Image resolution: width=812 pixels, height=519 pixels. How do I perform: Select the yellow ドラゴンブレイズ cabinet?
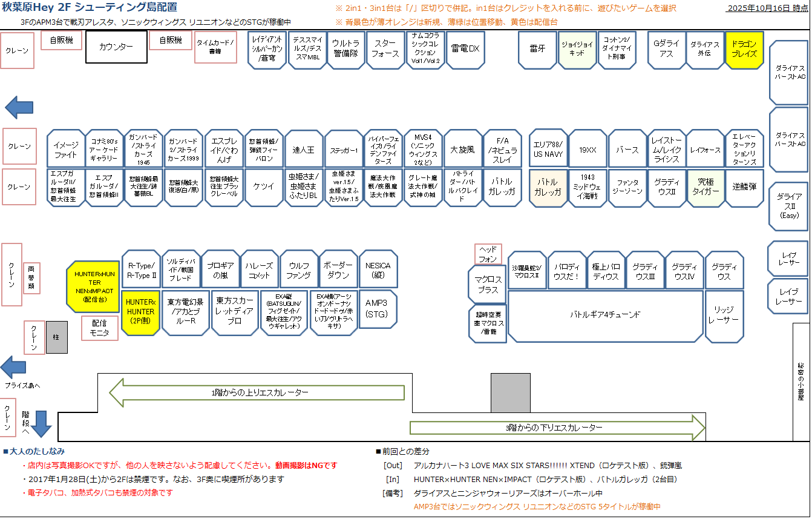click(x=744, y=50)
